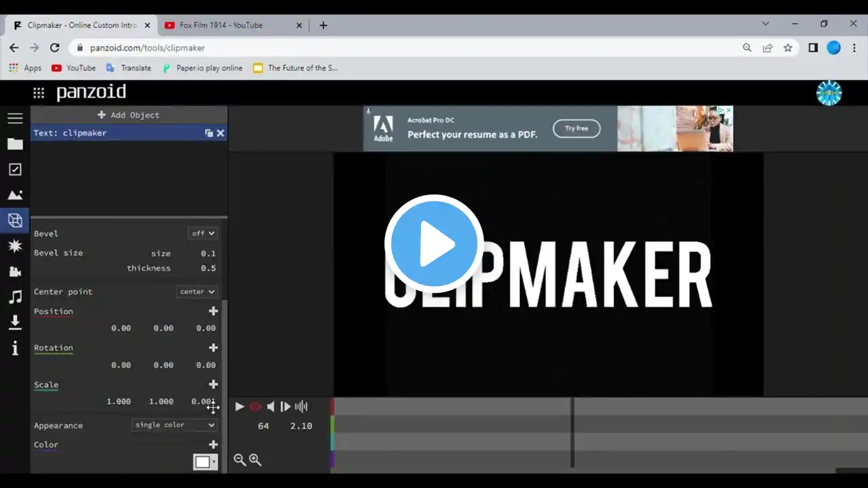Duplicate the Text: clipmaker object
Viewport: 868px width, 488px height.
click(x=209, y=133)
